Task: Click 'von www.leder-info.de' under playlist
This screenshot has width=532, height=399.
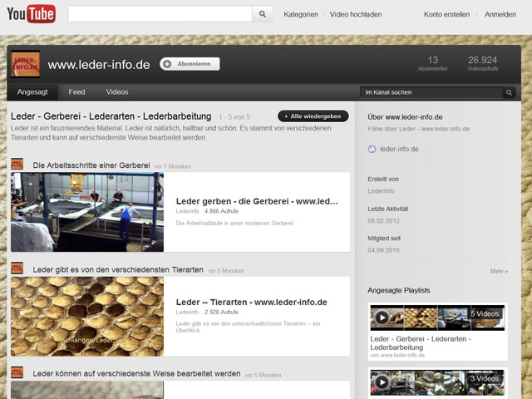Action: pyautogui.click(x=397, y=355)
